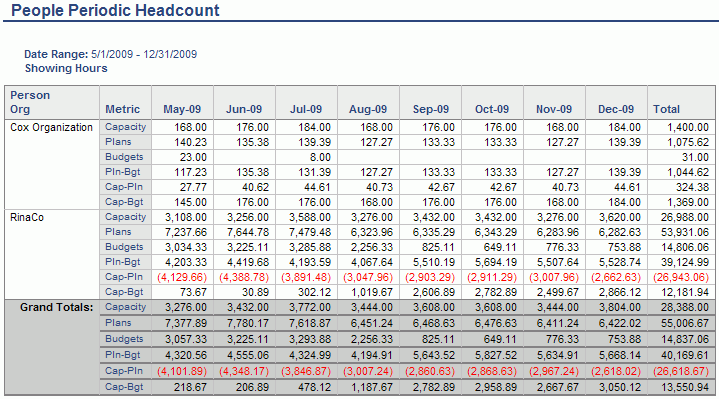The image size is (719, 399).
Task: Select the Metric column header
Action: 122,109
